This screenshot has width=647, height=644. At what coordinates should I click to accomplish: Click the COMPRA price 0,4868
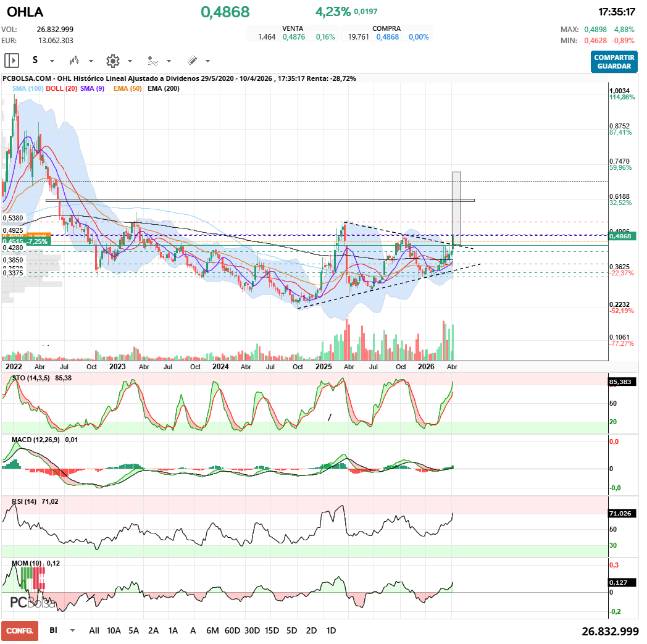[388, 36]
